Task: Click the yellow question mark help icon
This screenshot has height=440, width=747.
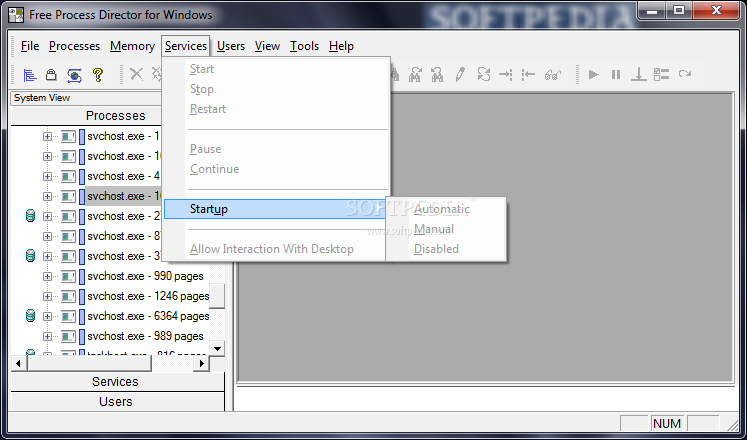Action: 98,75
